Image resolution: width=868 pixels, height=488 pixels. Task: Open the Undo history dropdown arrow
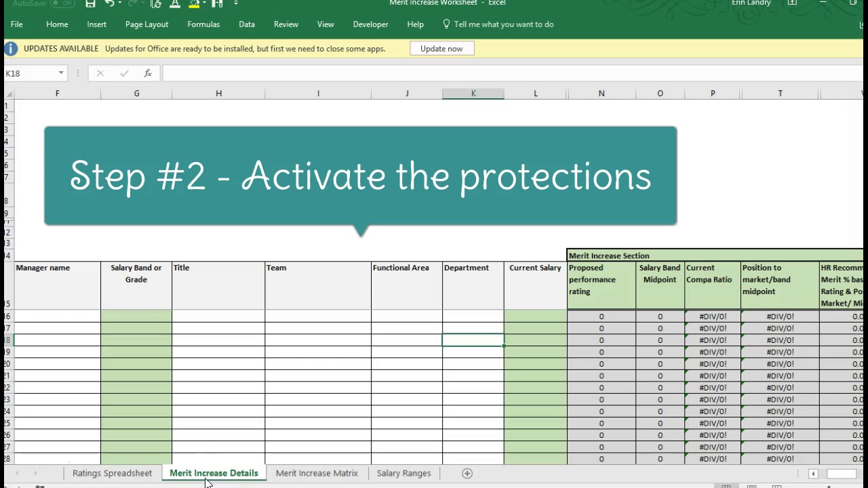click(x=120, y=3)
